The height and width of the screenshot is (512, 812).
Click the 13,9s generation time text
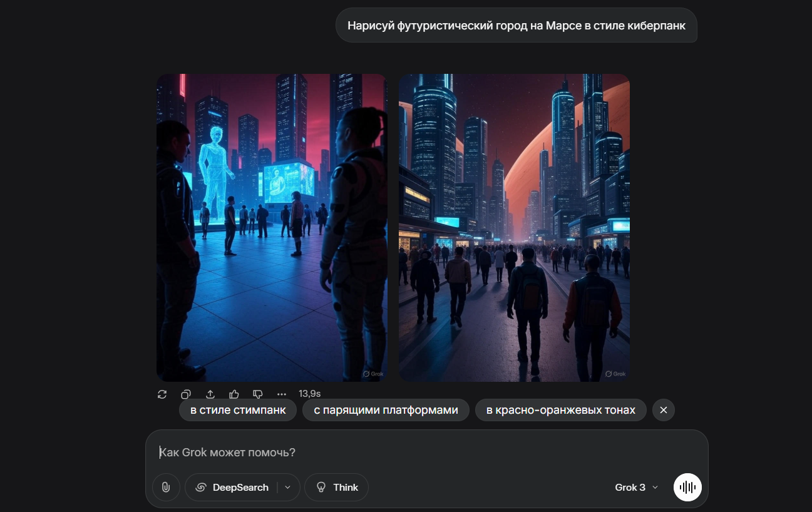pyautogui.click(x=309, y=394)
